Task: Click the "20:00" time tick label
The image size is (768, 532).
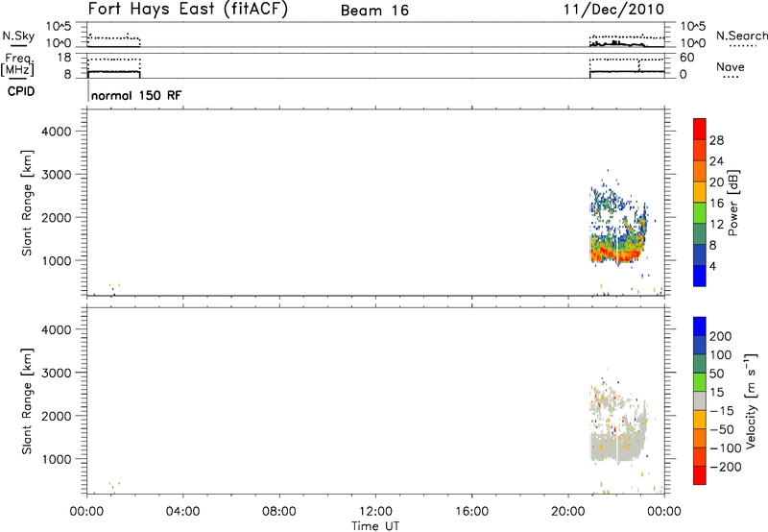Action: [568, 512]
